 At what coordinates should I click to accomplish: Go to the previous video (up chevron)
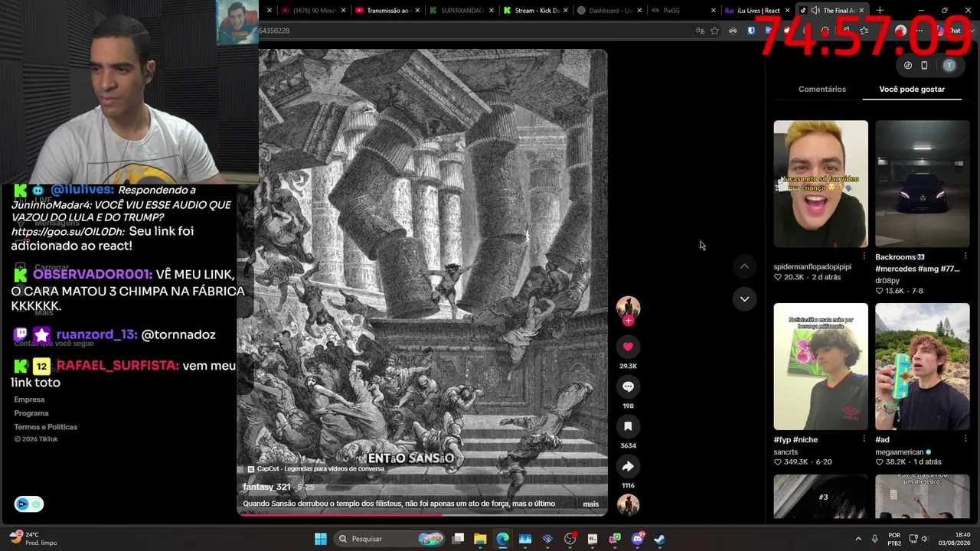click(x=744, y=266)
